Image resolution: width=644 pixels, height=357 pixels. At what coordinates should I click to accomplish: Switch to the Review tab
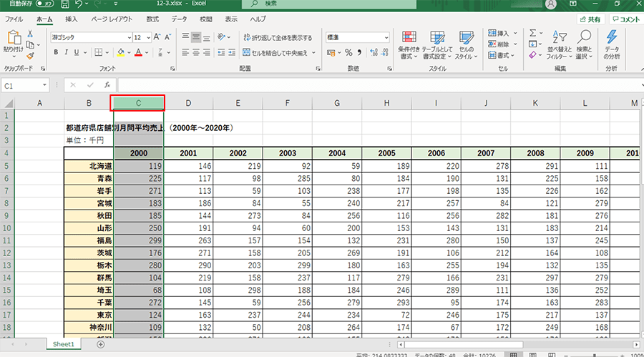coord(206,19)
